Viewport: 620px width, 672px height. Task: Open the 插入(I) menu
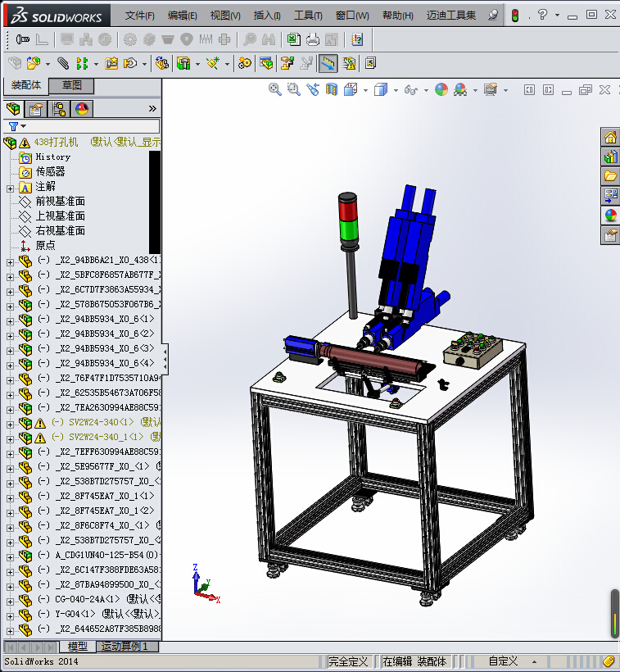(267, 16)
